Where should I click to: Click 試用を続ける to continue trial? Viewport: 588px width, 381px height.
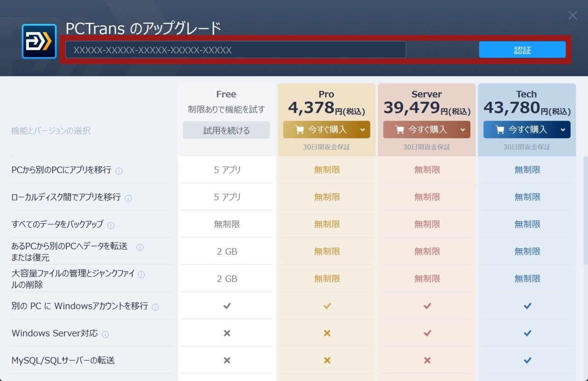(x=226, y=130)
